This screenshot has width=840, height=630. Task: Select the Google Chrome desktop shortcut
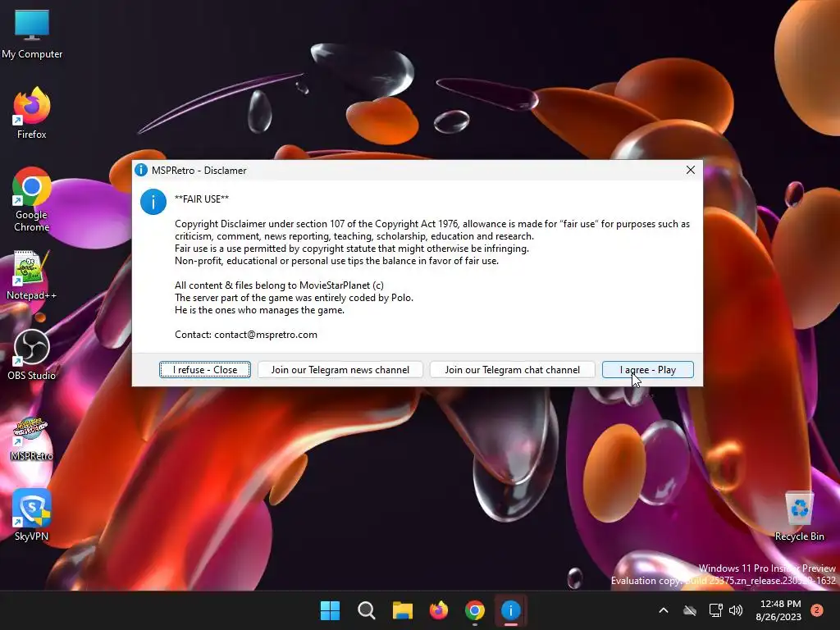pyautogui.click(x=32, y=199)
